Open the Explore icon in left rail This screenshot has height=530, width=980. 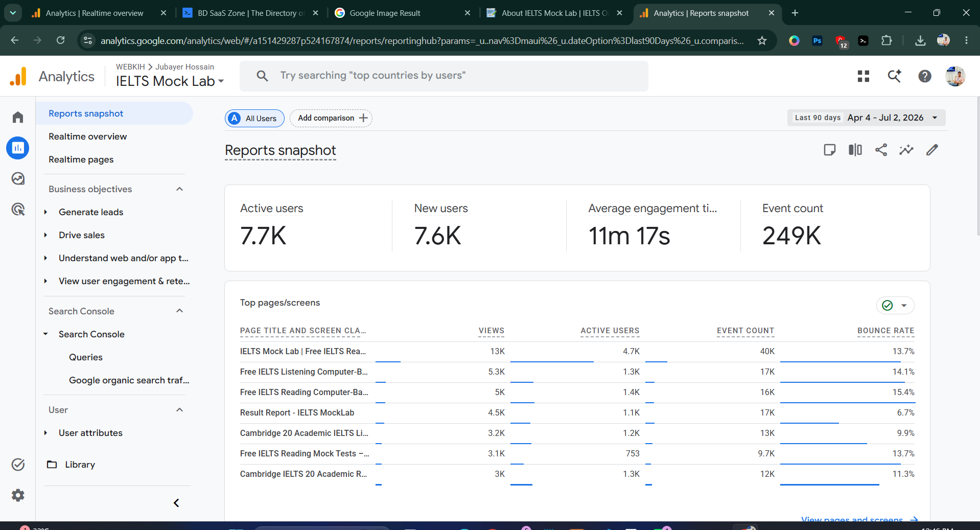18,178
